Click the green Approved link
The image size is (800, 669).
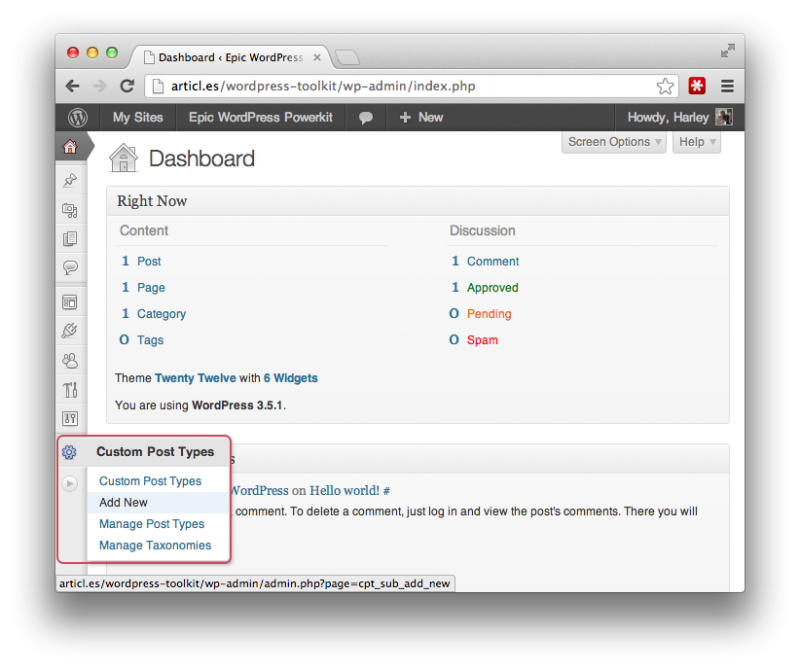(492, 288)
